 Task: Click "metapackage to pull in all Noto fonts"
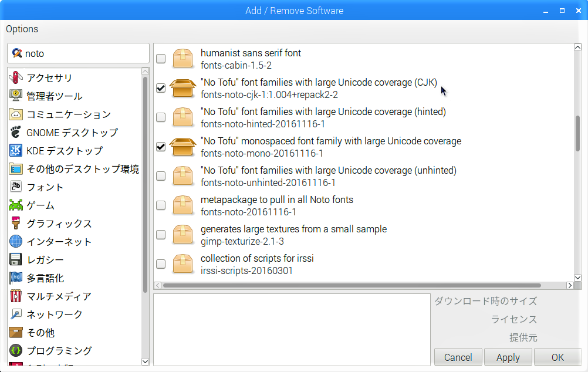point(277,199)
